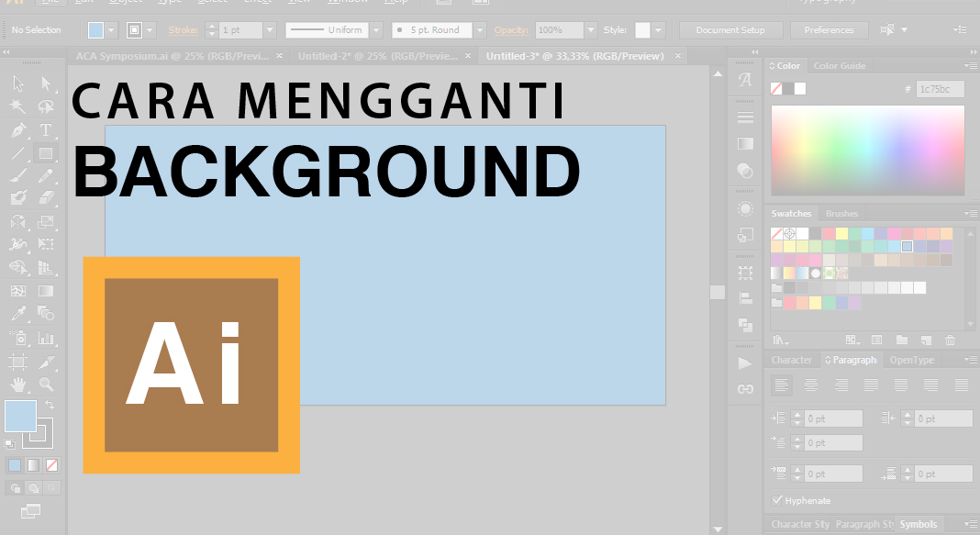Select the Pencil tool
Screen dimensions: 980x535
coord(46,176)
